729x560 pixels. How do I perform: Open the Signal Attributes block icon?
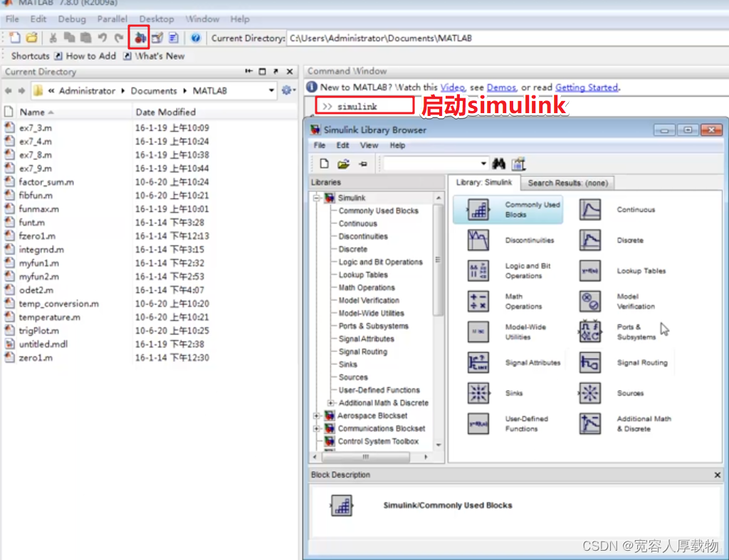tap(478, 362)
